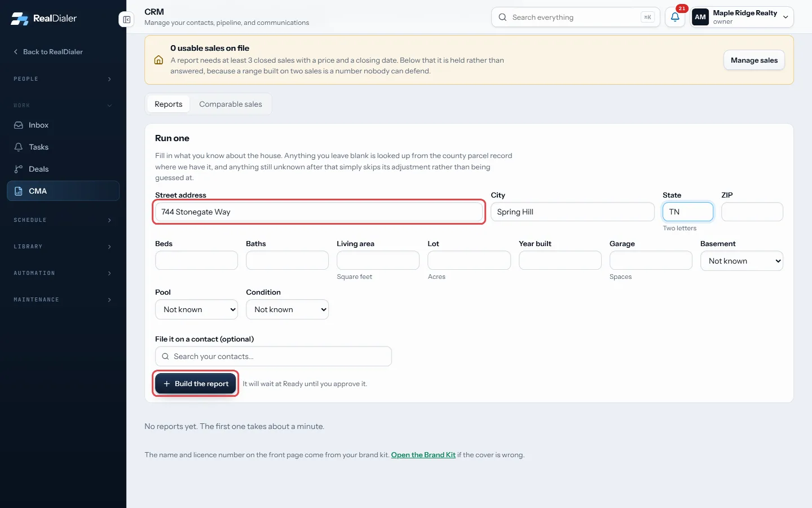
Task: Click the back arrow beside Back to RealDialer
Action: [16, 52]
